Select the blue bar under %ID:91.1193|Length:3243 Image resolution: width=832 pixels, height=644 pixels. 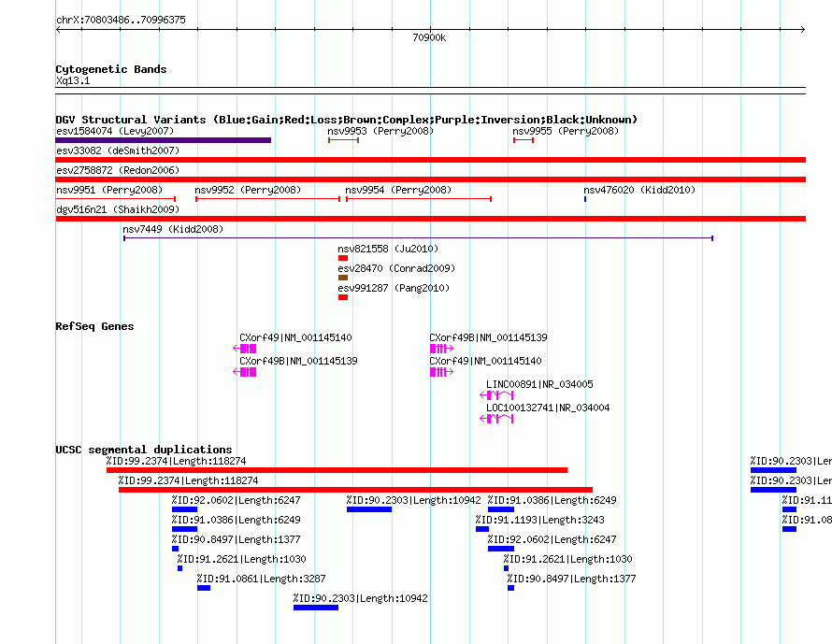click(482, 529)
